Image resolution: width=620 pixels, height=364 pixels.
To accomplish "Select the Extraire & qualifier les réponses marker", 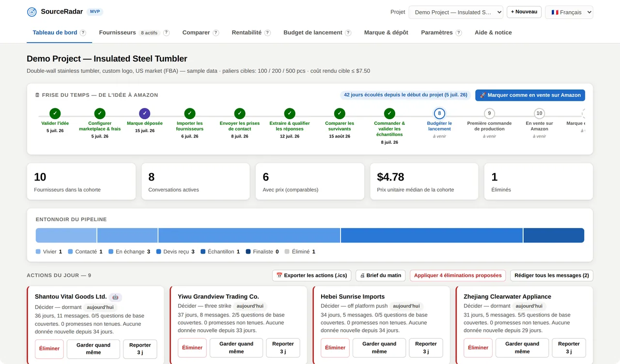I will (x=290, y=113).
